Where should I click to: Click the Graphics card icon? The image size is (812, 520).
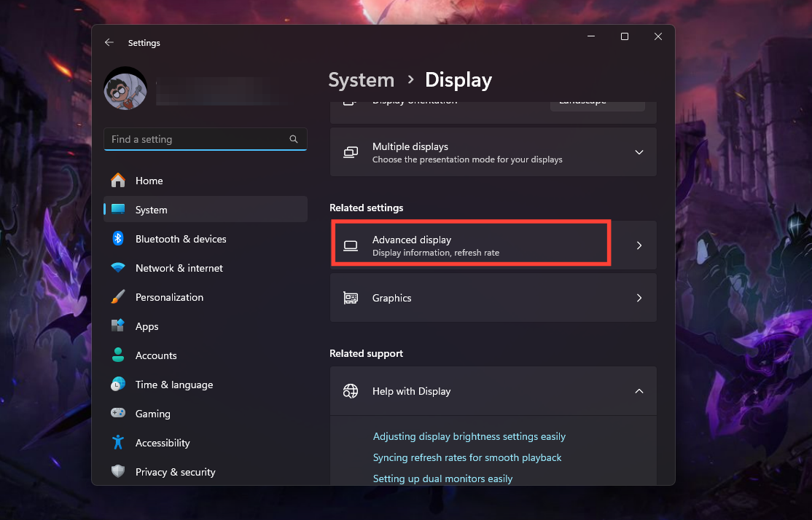[351, 298]
